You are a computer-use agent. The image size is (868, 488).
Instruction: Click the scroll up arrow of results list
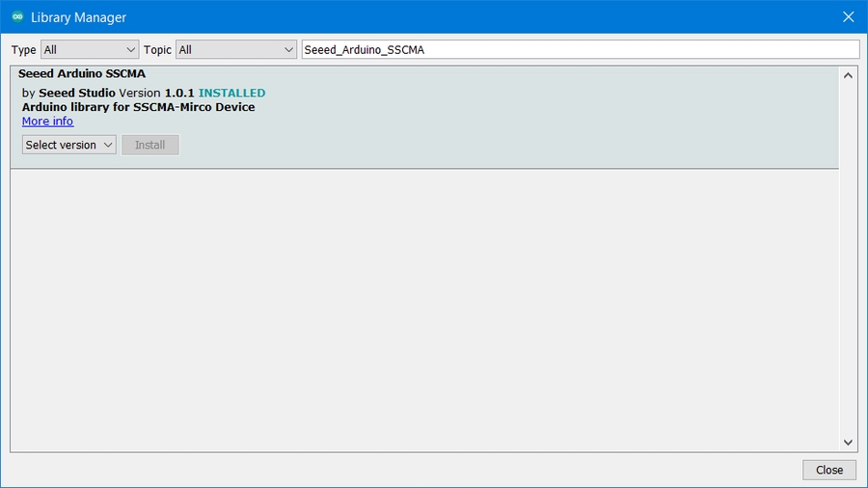pos(848,75)
